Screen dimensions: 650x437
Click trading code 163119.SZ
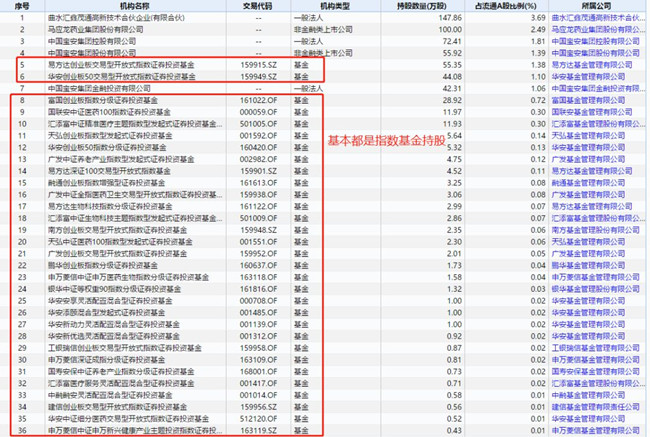pyautogui.click(x=259, y=431)
